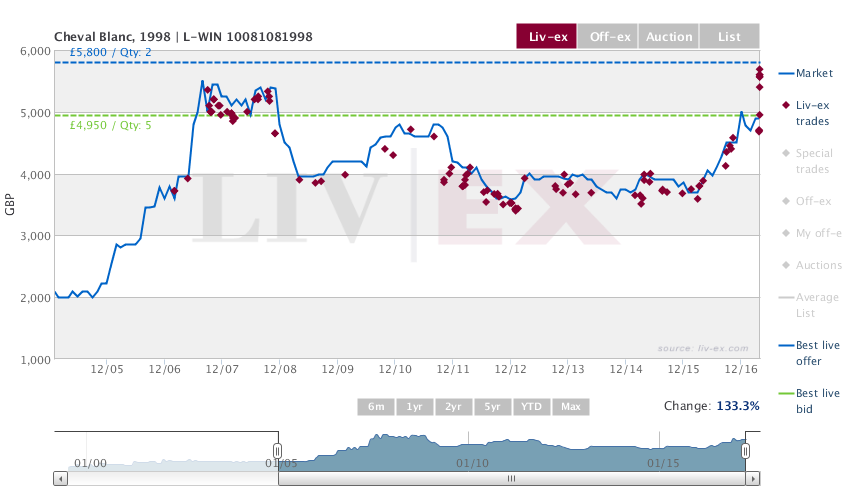The width and height of the screenshot is (842, 500).
Task: Click the source: liv-ex.com credit
Action: 703,348
